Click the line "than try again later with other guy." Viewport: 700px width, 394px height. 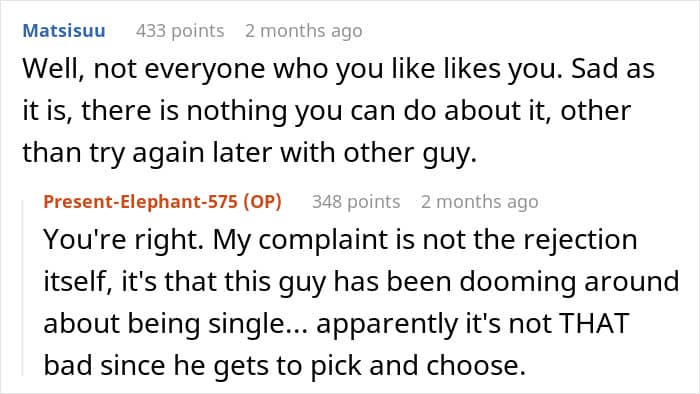pos(250,153)
